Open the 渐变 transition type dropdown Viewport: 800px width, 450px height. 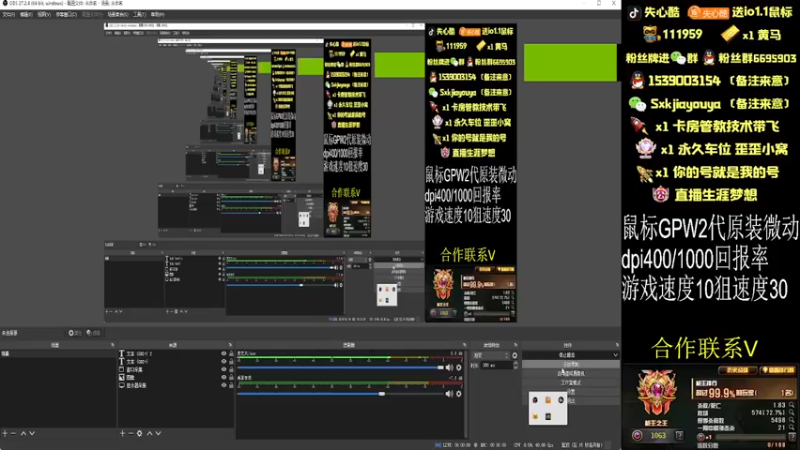click(490, 356)
